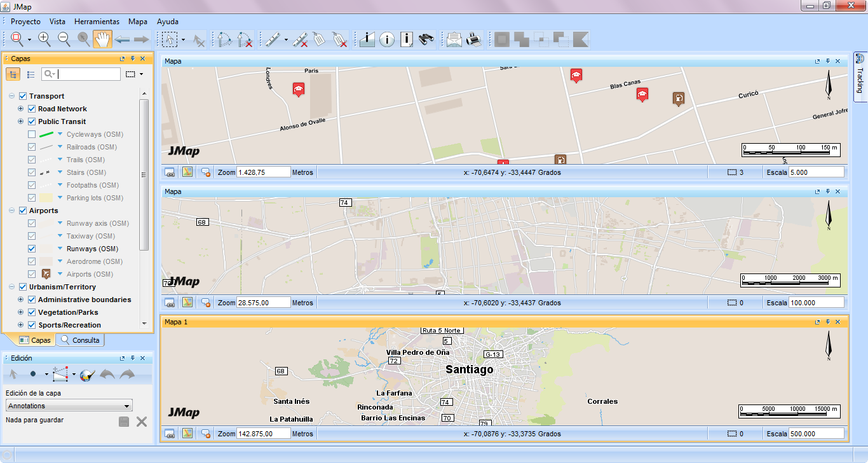868x463 pixels.
Task: Select the zoom-in magnifier tool
Action: 44,39
